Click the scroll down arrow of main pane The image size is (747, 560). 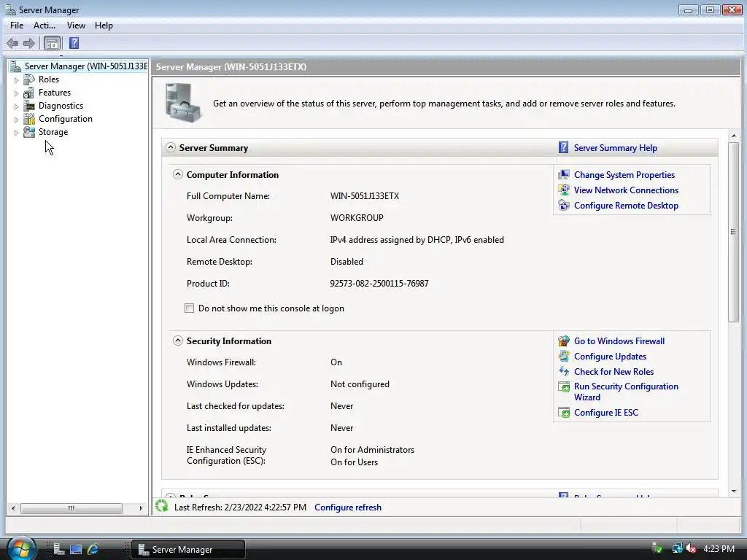pyautogui.click(x=733, y=491)
